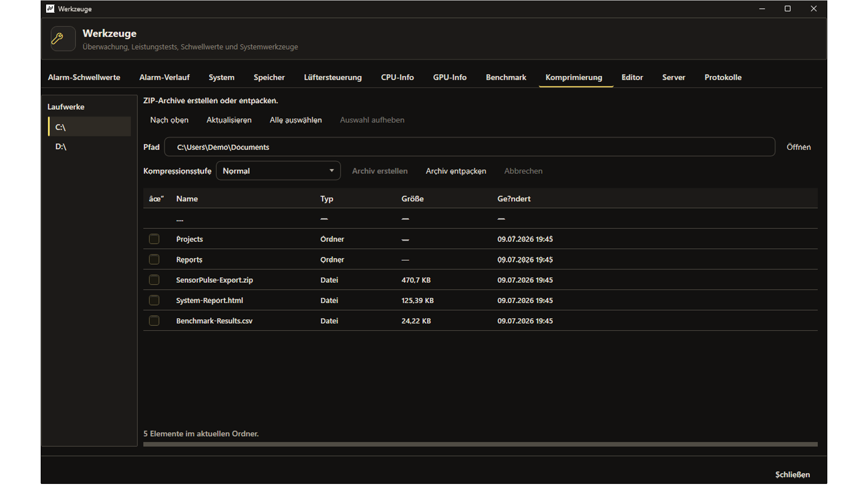This screenshot has height=488, width=868.
Task: Maximize the Werkzeuge window
Action: pos(788,9)
